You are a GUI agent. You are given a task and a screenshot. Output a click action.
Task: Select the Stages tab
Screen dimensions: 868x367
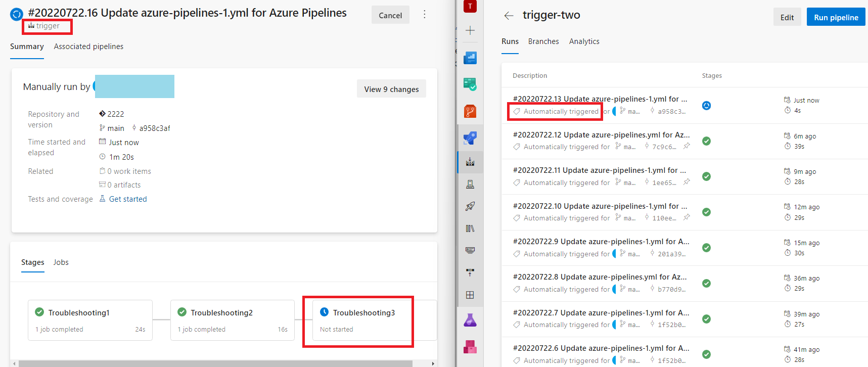coord(33,262)
